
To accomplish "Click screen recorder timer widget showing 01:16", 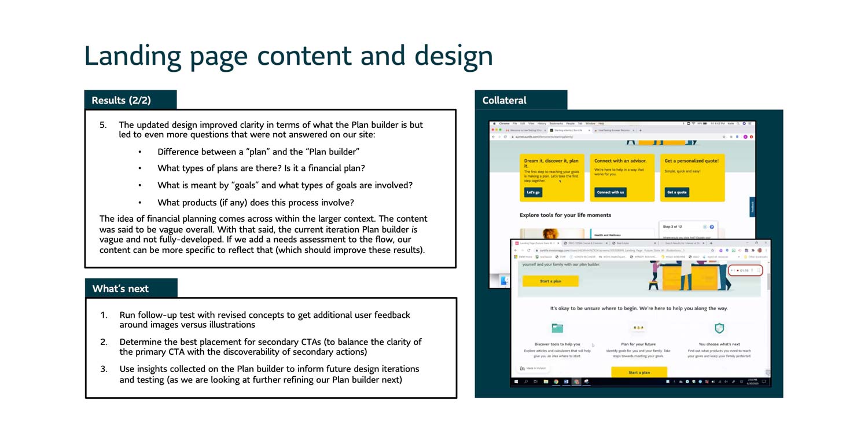I will (745, 270).
